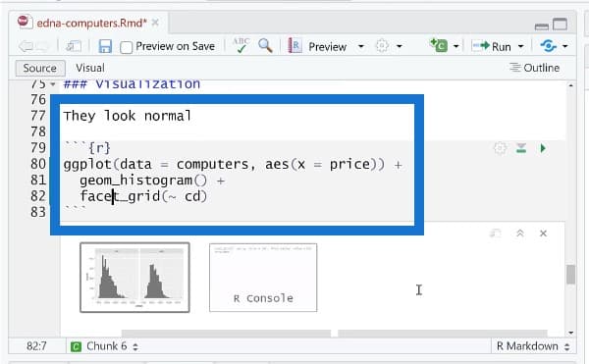Image resolution: width=589 pixels, height=364 pixels.
Task: Open Find/Replace with the magnifier icon
Action: pyautogui.click(x=265, y=46)
